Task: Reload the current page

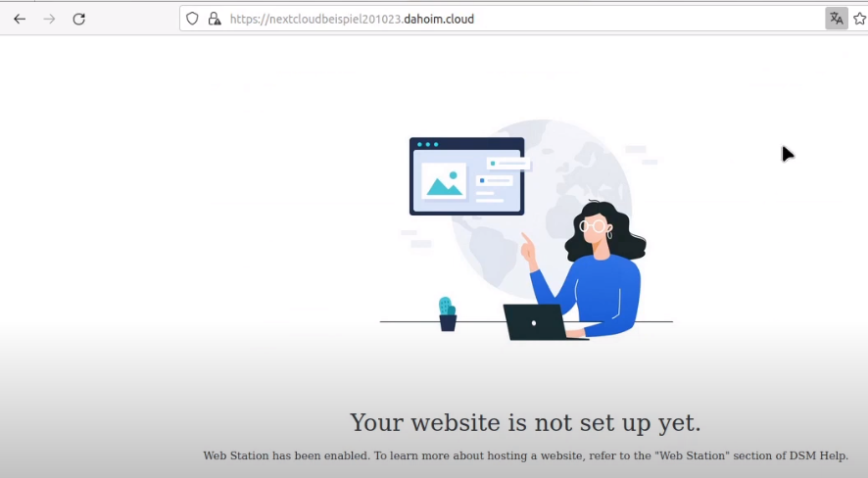Action: coord(79,19)
